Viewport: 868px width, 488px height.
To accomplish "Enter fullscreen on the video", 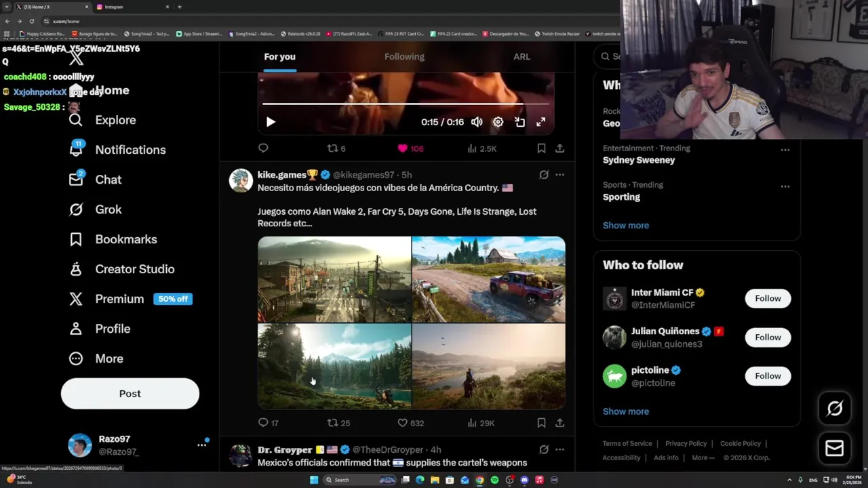I will [x=540, y=122].
